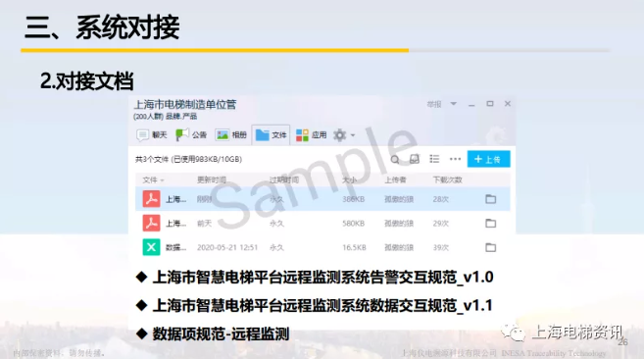Click the 39次 download count
The image size is (644, 359).
[441, 247]
